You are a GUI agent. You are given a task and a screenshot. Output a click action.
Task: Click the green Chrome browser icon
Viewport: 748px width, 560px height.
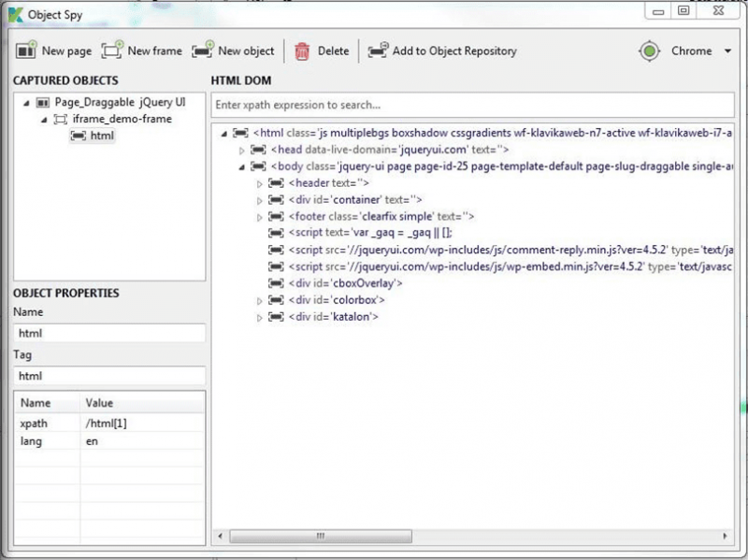[650, 51]
